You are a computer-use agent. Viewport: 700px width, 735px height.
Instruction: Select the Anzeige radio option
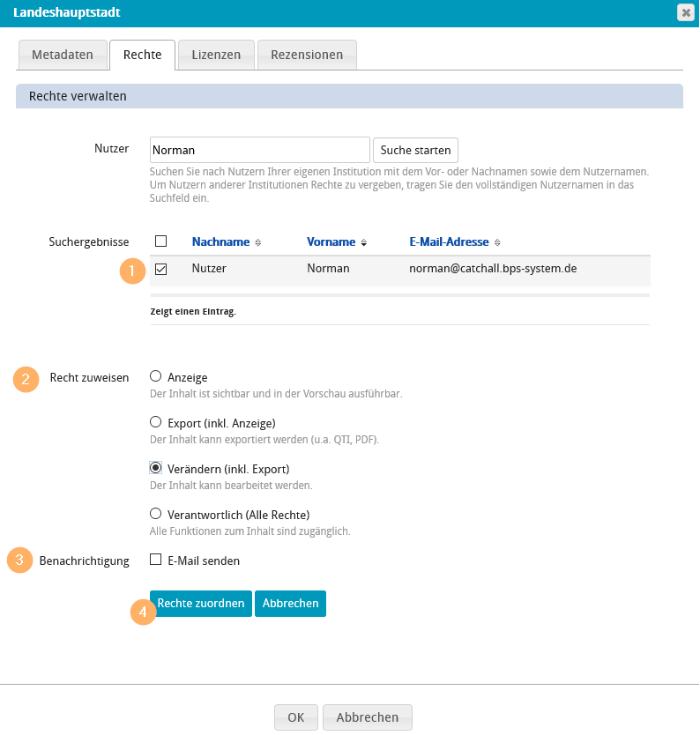[156, 376]
